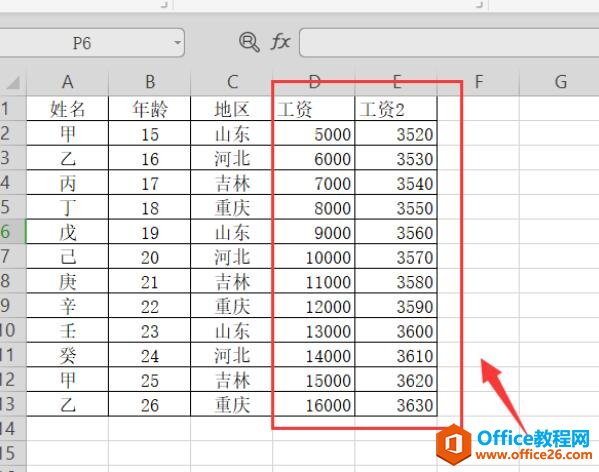Select column A header
The image size is (599, 472).
coord(68,82)
